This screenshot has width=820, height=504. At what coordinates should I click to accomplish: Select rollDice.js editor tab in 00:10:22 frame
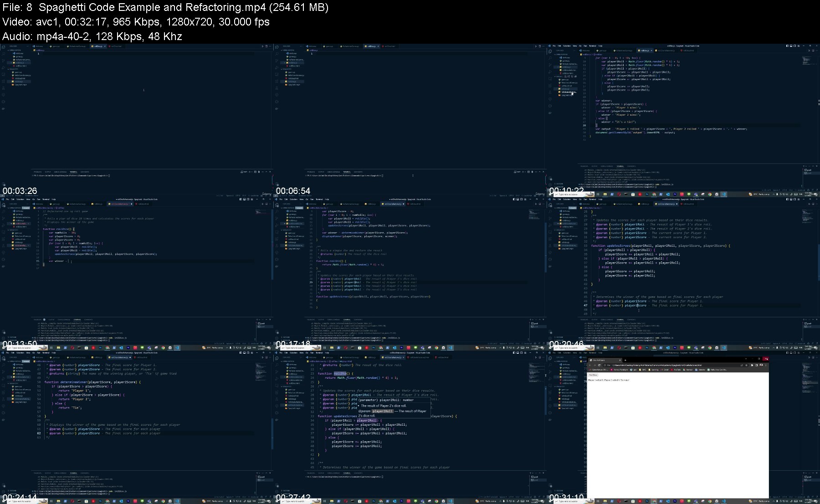coord(645,51)
